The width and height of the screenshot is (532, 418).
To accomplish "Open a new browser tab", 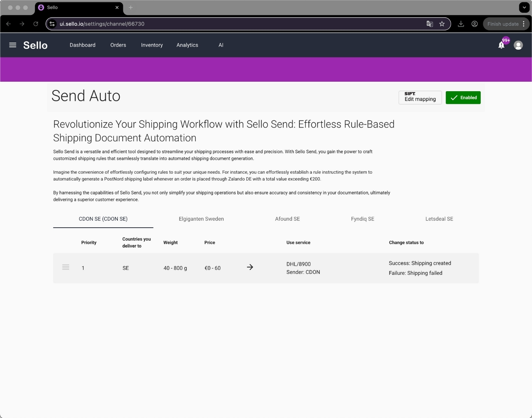I will click(x=131, y=7).
